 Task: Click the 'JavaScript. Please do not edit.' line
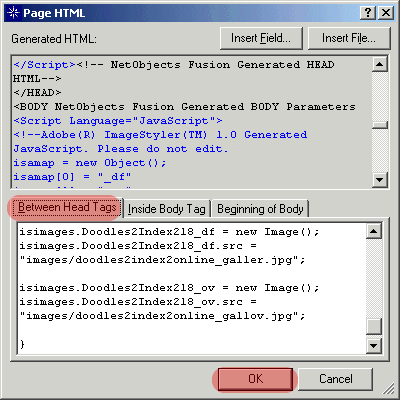[x=121, y=149]
